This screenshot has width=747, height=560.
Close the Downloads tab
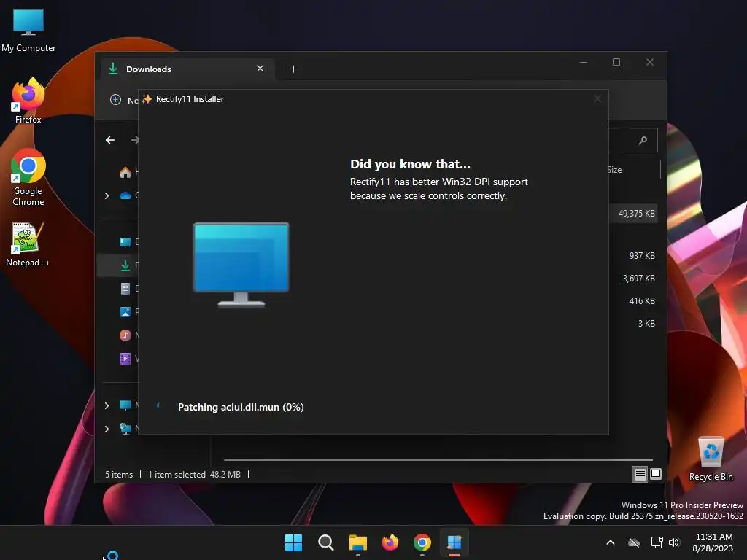pyautogui.click(x=260, y=69)
